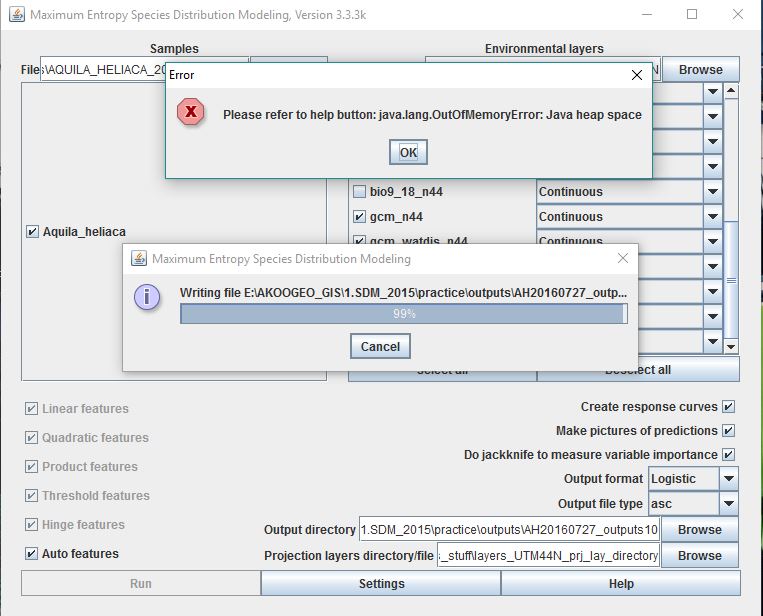Open Continuous dropdown for bio9_18_n44

(712, 191)
